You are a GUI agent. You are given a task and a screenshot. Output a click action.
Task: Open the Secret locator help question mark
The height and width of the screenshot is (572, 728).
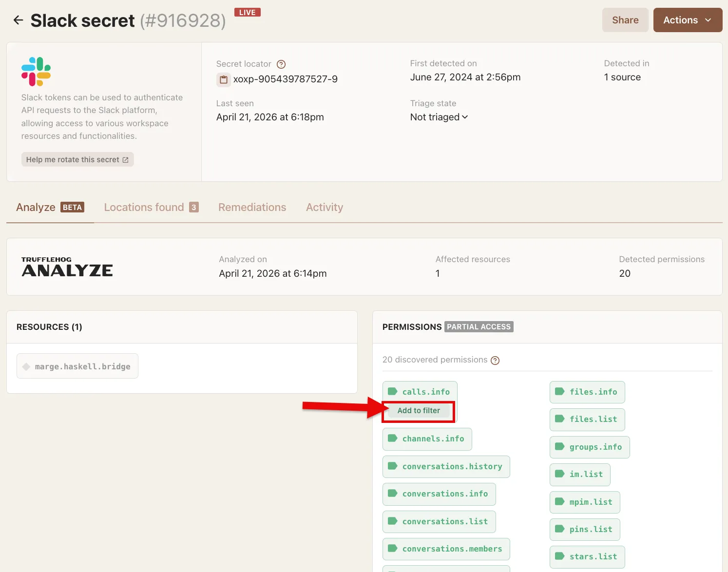pos(281,64)
